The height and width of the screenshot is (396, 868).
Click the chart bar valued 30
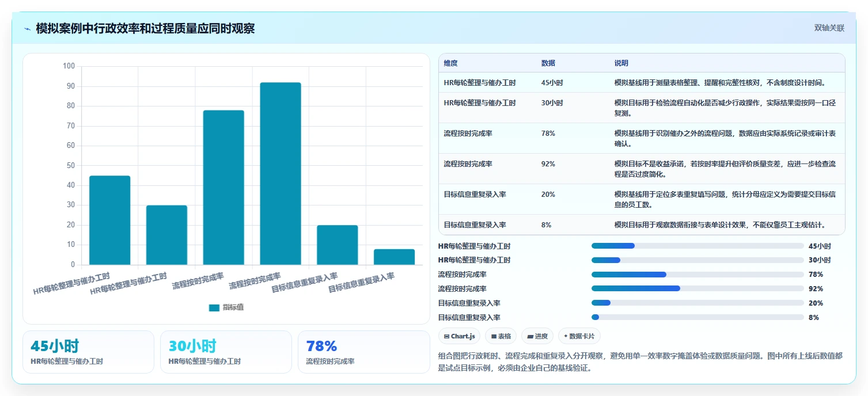pos(166,235)
